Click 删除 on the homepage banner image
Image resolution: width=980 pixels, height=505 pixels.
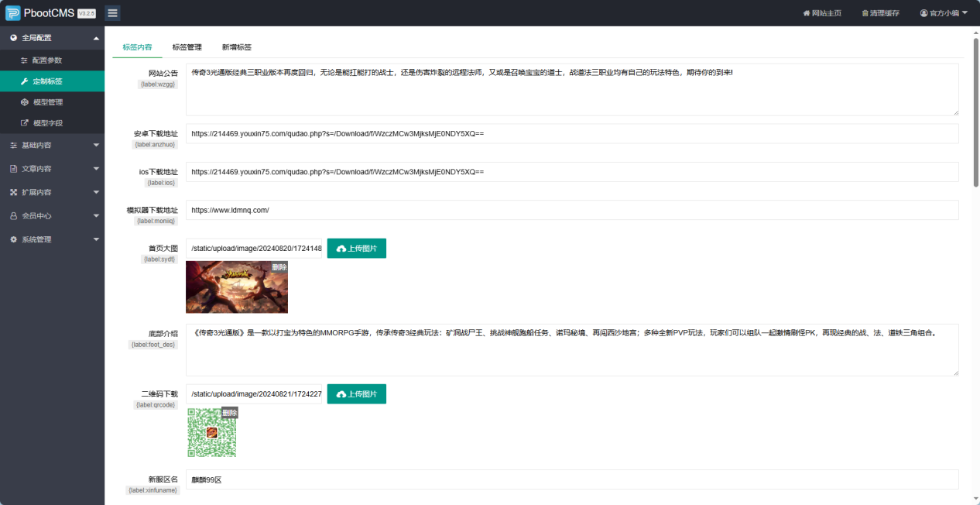point(279,267)
